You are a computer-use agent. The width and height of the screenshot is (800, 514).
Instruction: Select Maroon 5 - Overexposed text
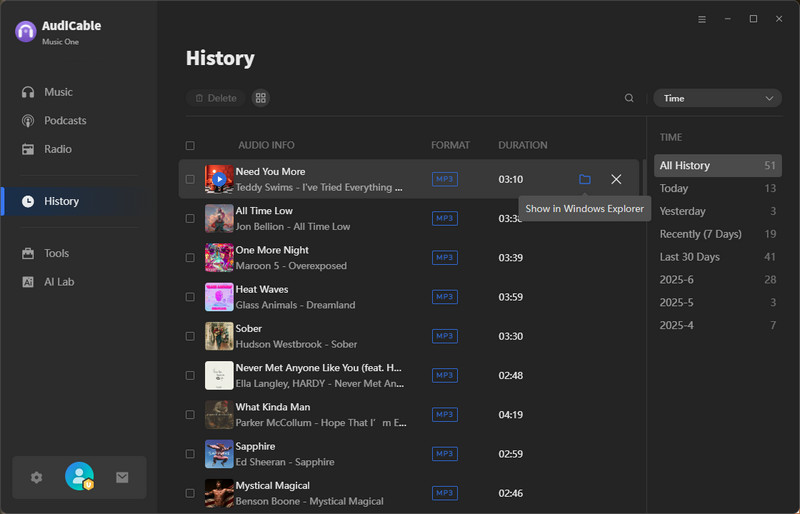coord(291,266)
